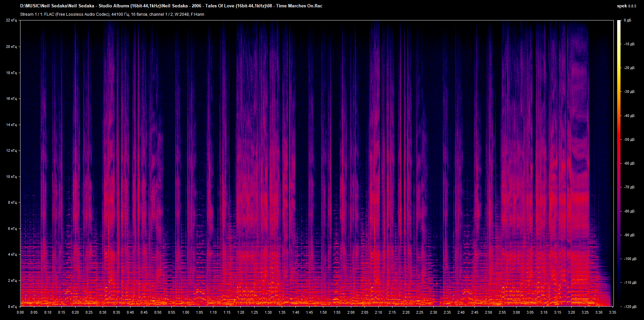Click the -110 дБ scale label
Viewport: 644px width, 320px height.
[630, 283]
